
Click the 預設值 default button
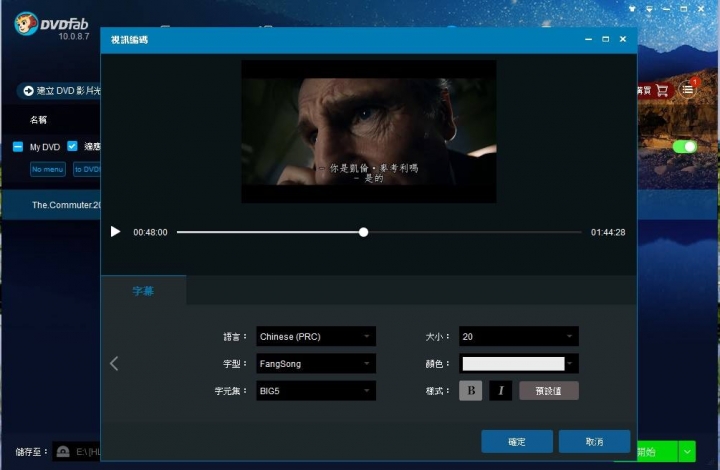[549, 391]
